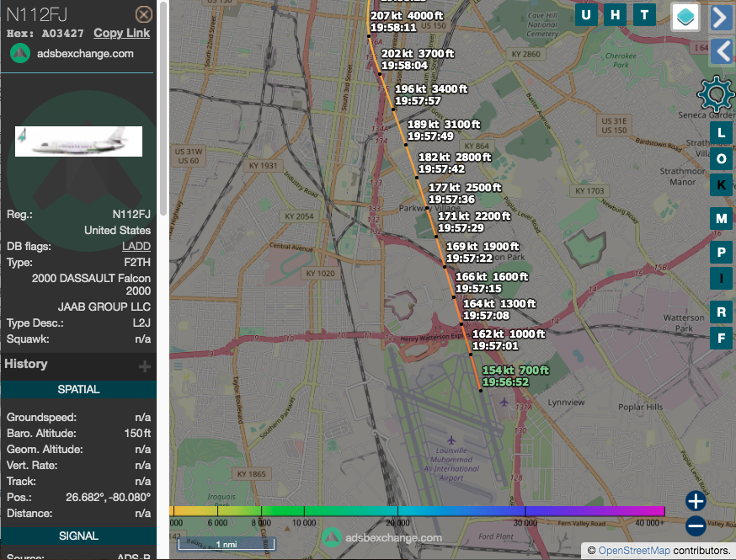Toggle the P map button
The width and height of the screenshot is (736, 560).
(721, 253)
